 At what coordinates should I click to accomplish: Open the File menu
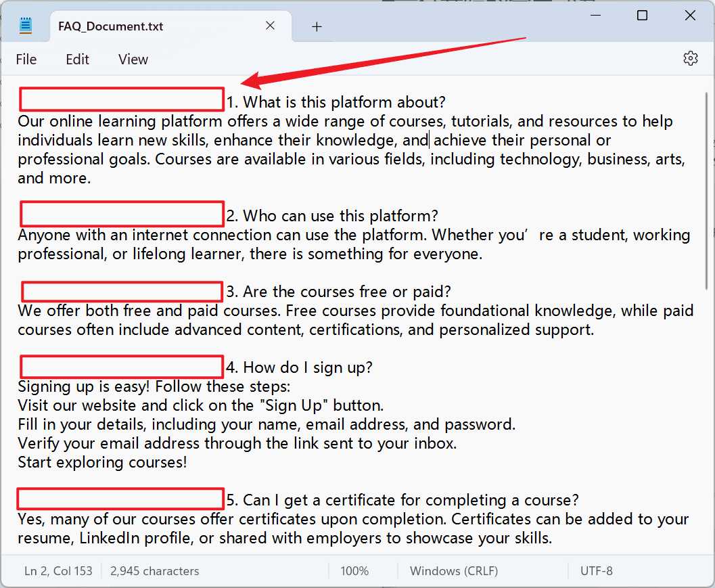tap(26, 60)
